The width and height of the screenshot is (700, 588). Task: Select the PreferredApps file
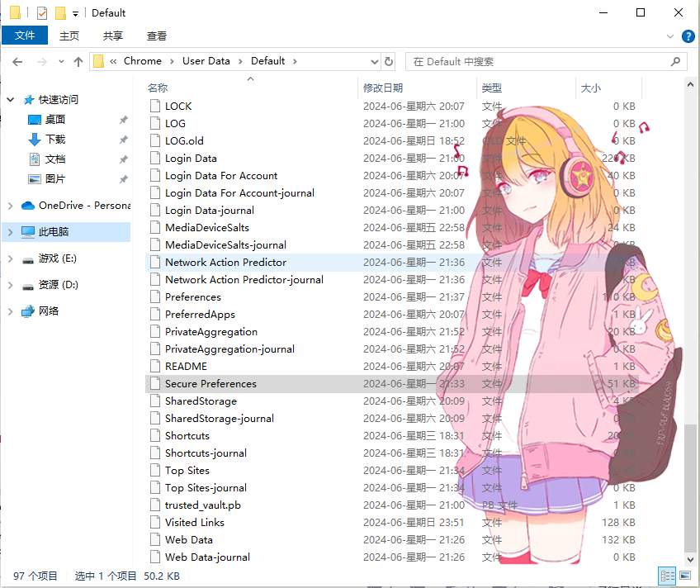[200, 315]
